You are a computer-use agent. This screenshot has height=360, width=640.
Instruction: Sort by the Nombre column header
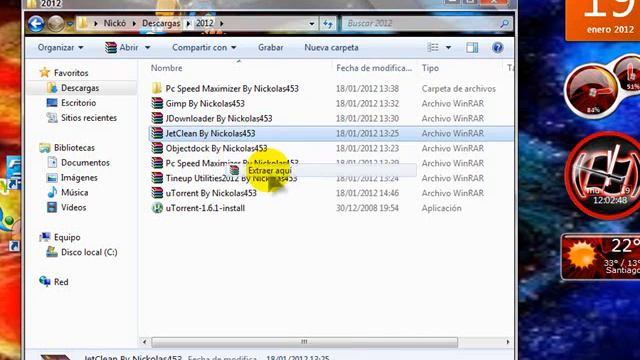point(167,68)
